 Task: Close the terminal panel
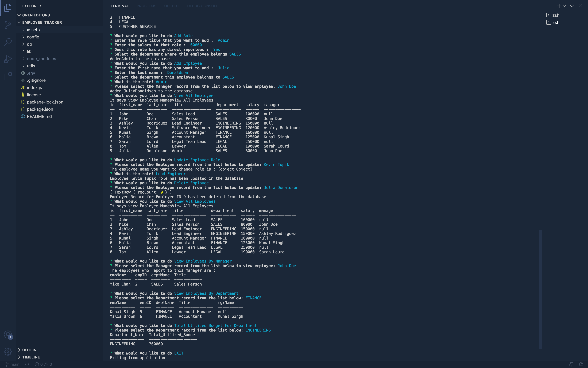[x=580, y=6]
